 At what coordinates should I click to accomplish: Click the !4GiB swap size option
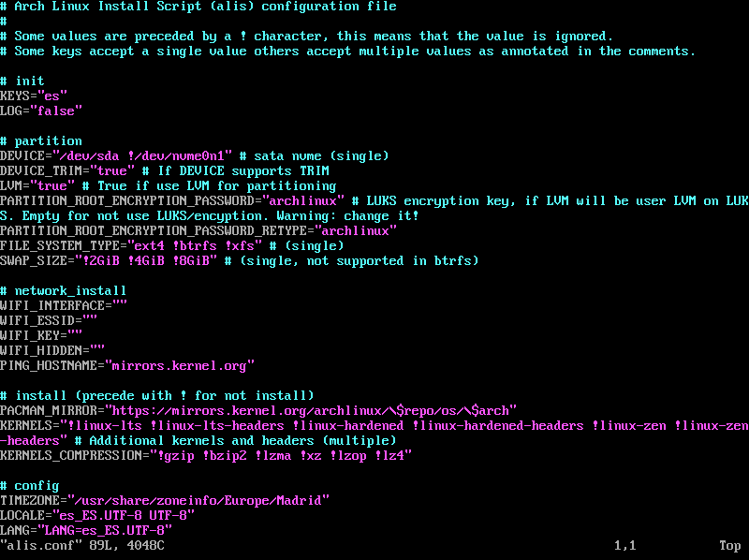[146, 261]
